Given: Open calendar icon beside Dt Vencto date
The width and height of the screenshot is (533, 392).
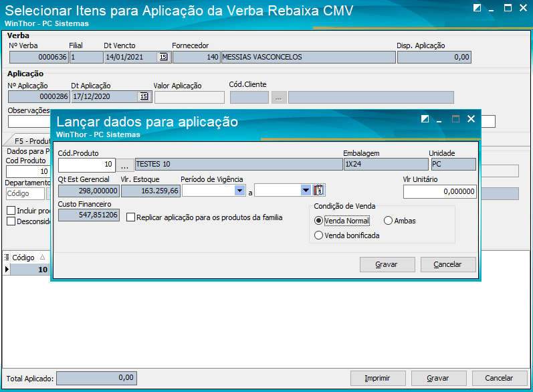Looking at the screenshot, I should tap(163, 57).
